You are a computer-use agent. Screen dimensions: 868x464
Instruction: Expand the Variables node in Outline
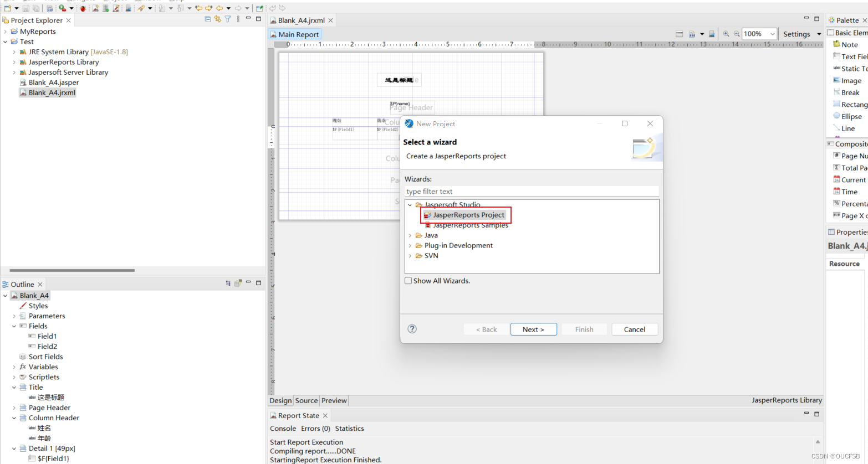pyautogui.click(x=14, y=367)
